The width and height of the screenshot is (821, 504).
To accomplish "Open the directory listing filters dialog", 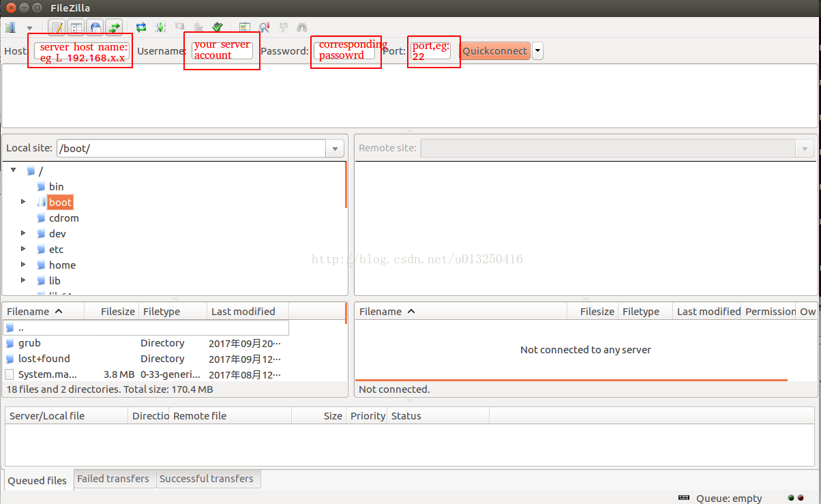I will [245, 28].
